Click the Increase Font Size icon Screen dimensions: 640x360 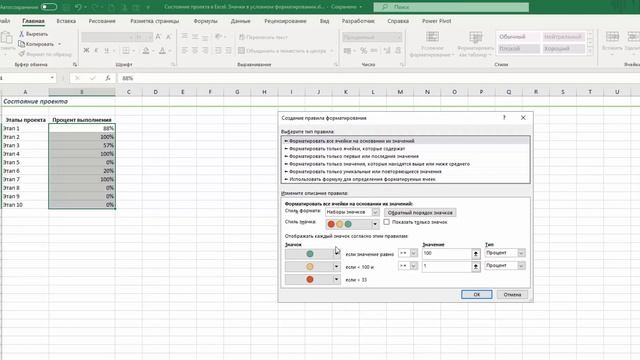[158, 37]
